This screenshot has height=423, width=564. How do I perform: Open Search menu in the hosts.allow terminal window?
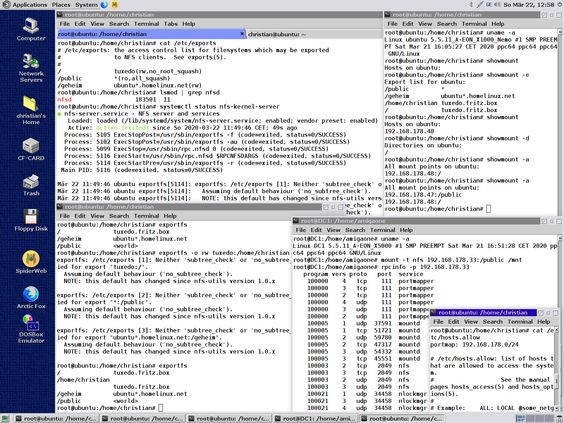[x=492, y=322]
